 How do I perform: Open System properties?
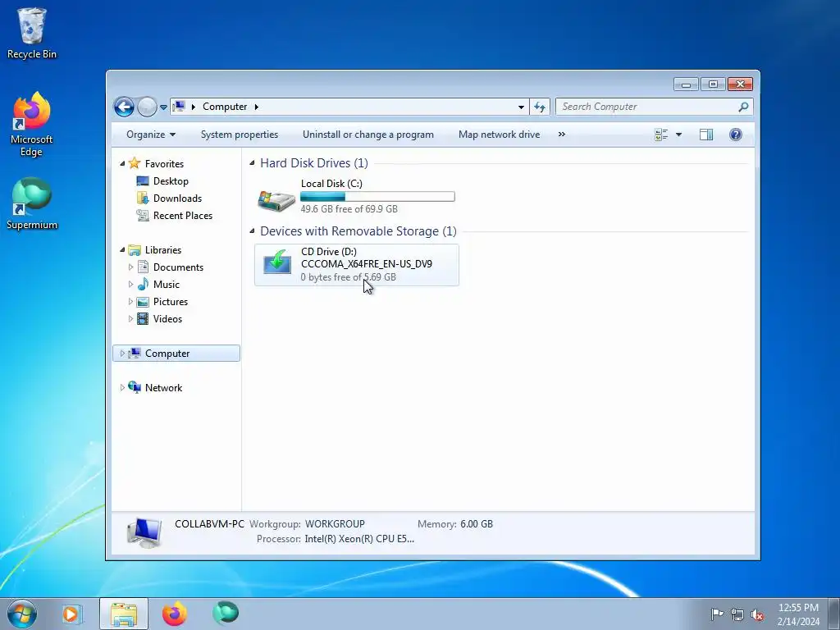point(240,135)
